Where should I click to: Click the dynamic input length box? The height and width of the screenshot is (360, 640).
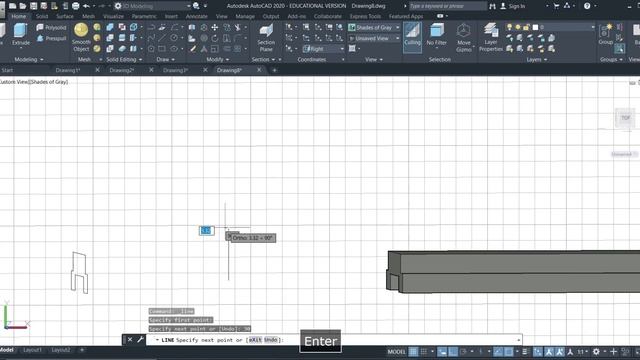pyautogui.click(x=207, y=231)
